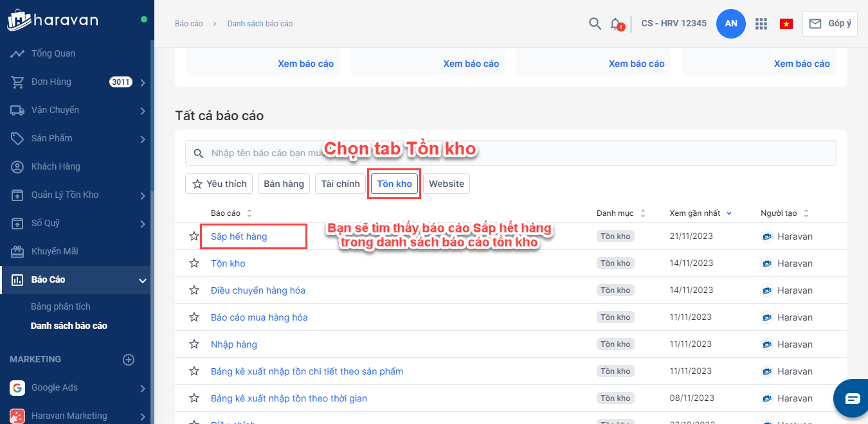The image size is (868, 424).
Task: Click the Báo cáo breadcrumb
Action: pos(188,24)
